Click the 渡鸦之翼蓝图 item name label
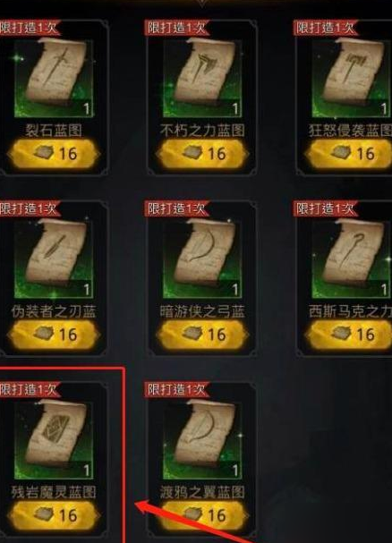The width and height of the screenshot is (392, 543). (x=202, y=492)
